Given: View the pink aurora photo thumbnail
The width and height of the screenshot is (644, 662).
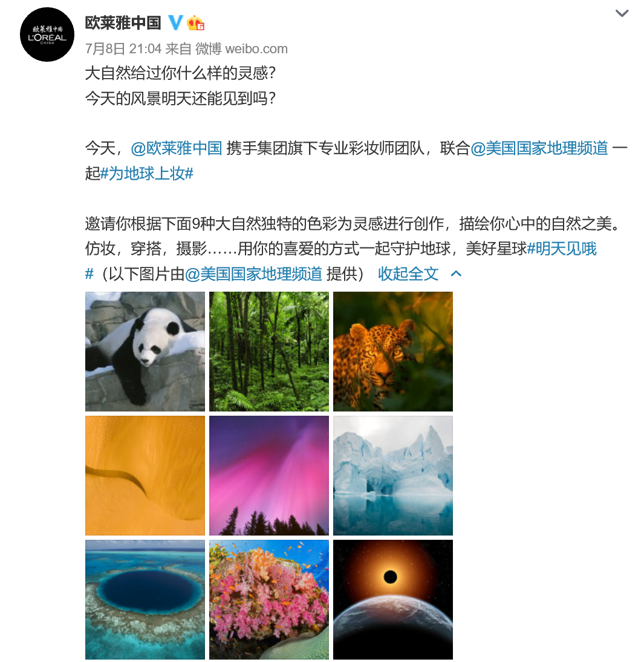Looking at the screenshot, I should click(269, 476).
